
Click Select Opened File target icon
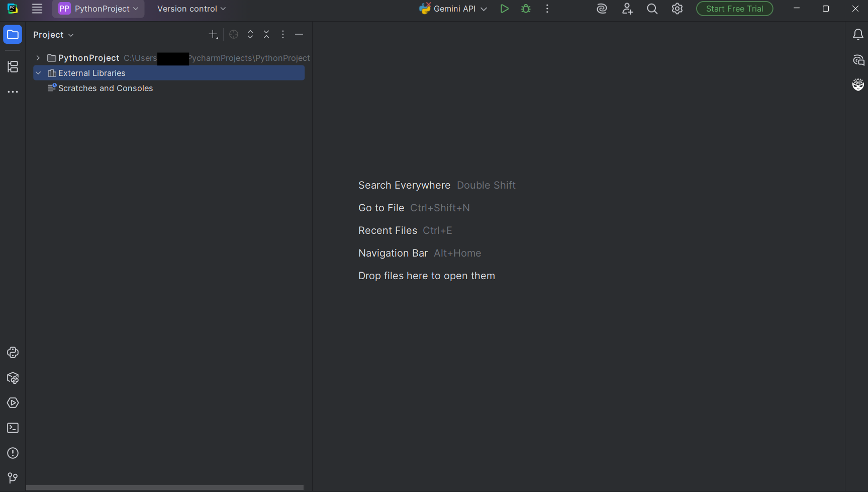tap(234, 34)
